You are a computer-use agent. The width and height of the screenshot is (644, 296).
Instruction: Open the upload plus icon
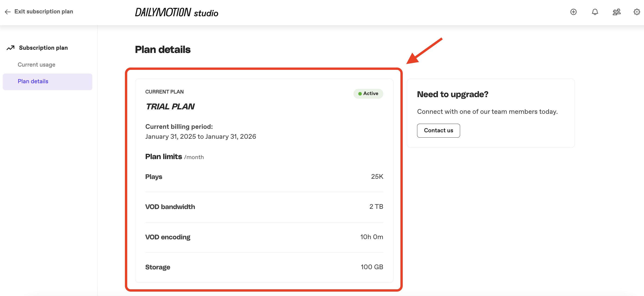point(573,12)
